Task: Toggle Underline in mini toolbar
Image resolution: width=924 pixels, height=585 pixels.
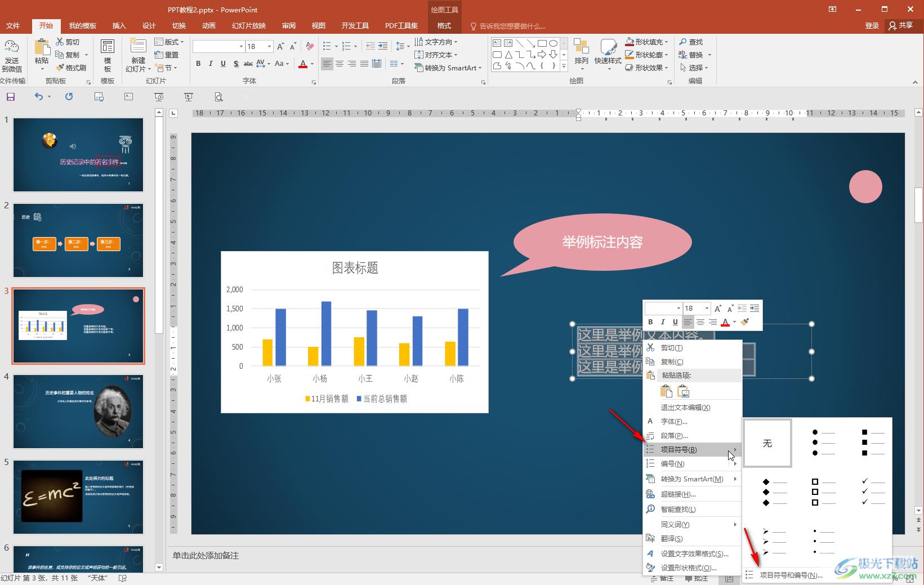Action: (675, 322)
